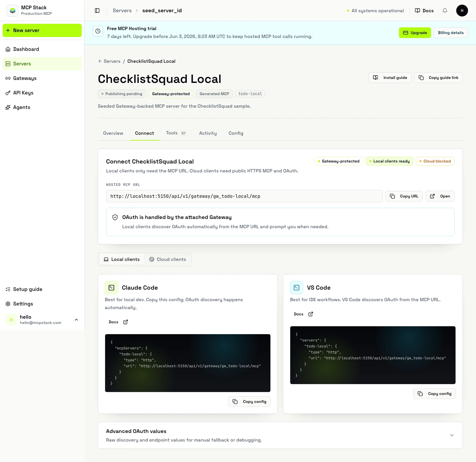Screen dimensions: 476x462
Task: Click the Install guide book icon
Action: coord(376,78)
